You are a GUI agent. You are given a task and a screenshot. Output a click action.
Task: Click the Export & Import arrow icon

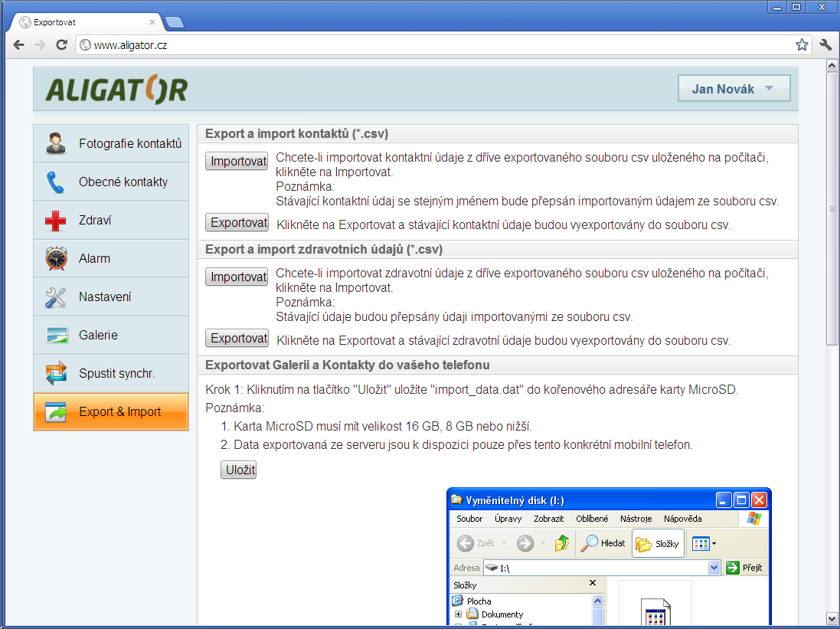[x=56, y=412]
